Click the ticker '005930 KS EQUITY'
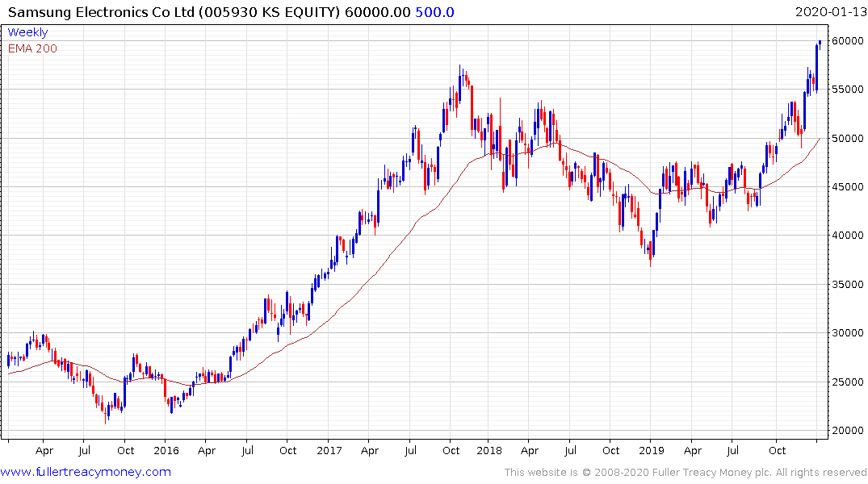The width and height of the screenshot is (868, 484). click(269, 12)
